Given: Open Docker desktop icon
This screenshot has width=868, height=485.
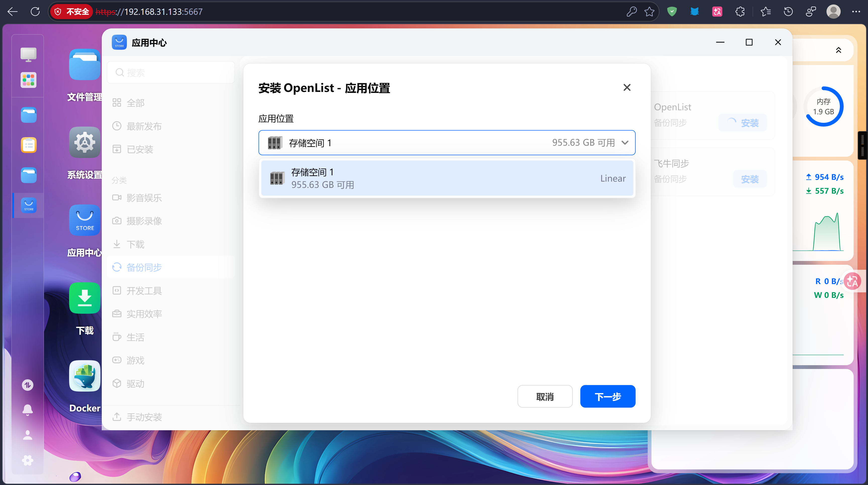Looking at the screenshot, I should [x=85, y=376].
